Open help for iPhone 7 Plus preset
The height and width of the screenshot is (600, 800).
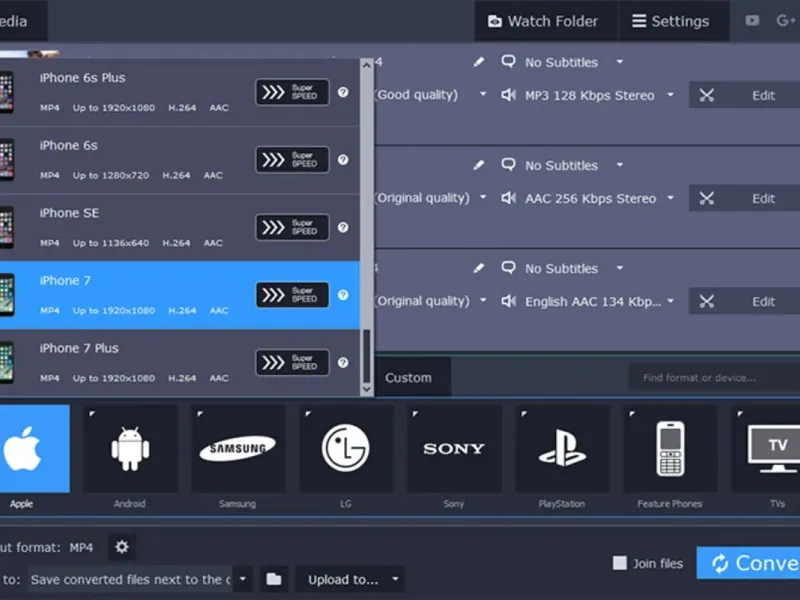click(343, 362)
